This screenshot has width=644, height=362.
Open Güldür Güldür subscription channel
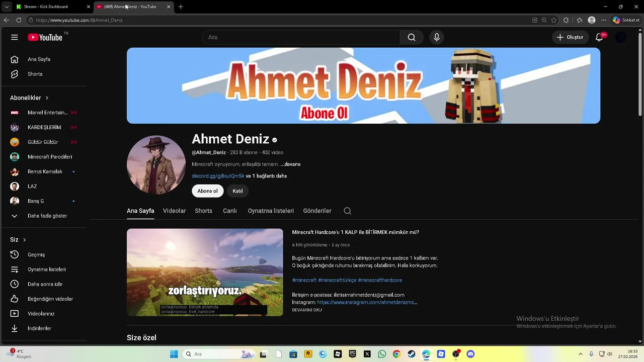coord(43,142)
